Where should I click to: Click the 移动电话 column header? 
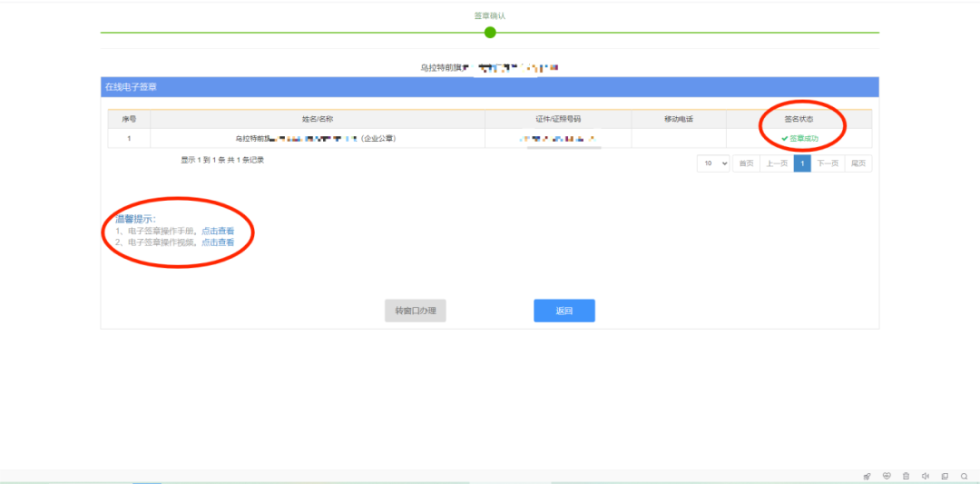(679, 119)
